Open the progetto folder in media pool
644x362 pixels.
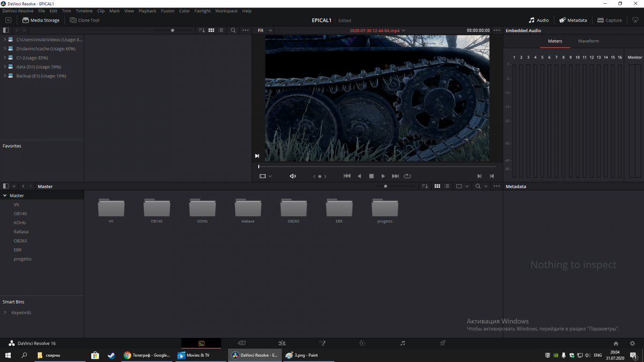tap(385, 209)
